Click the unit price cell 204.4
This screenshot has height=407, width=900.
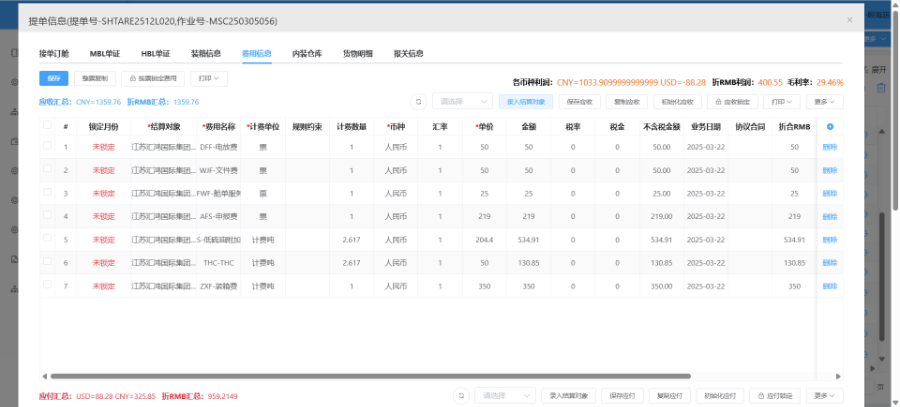coord(484,239)
